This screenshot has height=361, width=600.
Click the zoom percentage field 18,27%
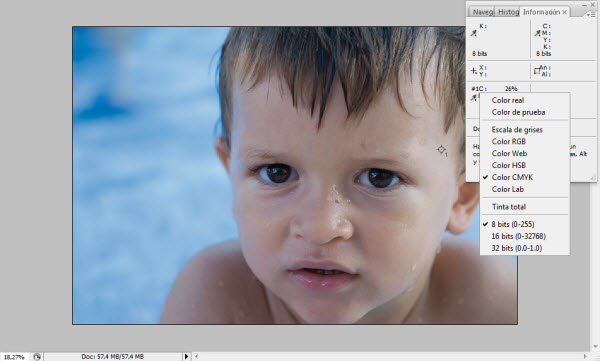[x=15, y=357]
